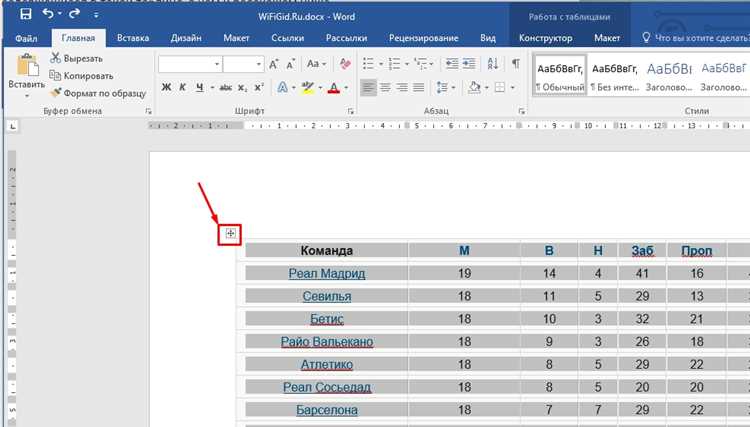Click the Что вы хотите сделать search box
This screenshot has width=750, height=427.
(x=697, y=38)
